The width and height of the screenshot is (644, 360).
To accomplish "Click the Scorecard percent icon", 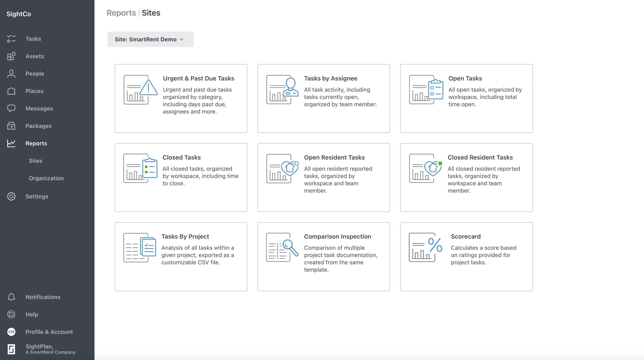I will [426, 247].
